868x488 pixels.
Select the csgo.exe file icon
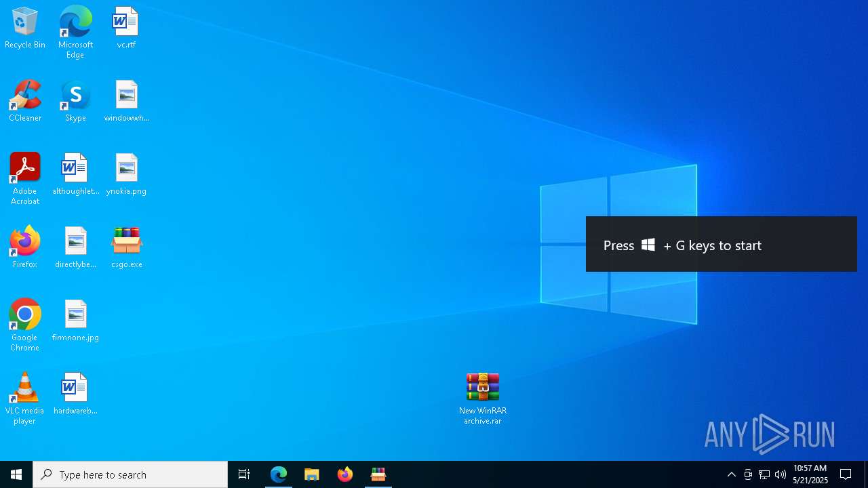(x=127, y=248)
